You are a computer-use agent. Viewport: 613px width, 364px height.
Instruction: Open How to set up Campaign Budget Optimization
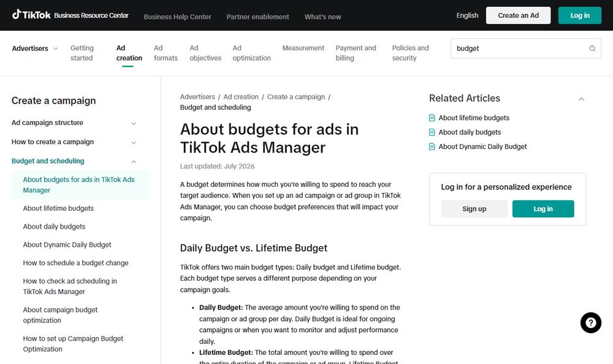pyautogui.click(x=73, y=344)
